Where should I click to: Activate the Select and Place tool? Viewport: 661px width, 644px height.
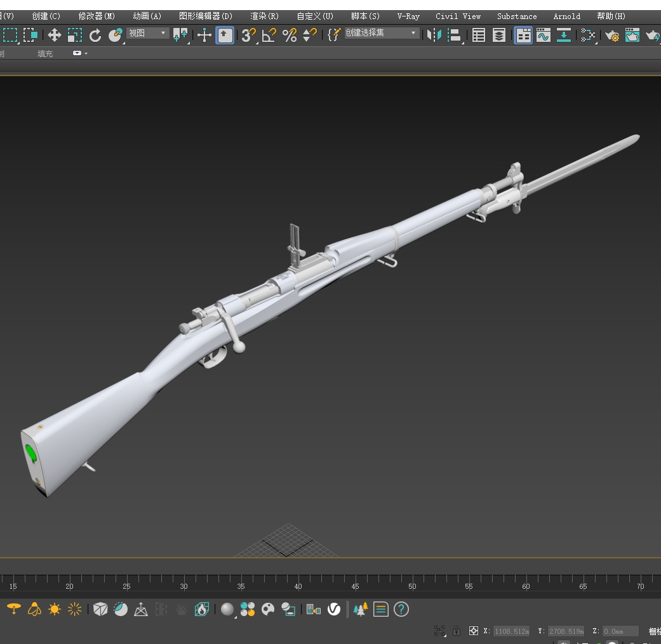click(116, 35)
